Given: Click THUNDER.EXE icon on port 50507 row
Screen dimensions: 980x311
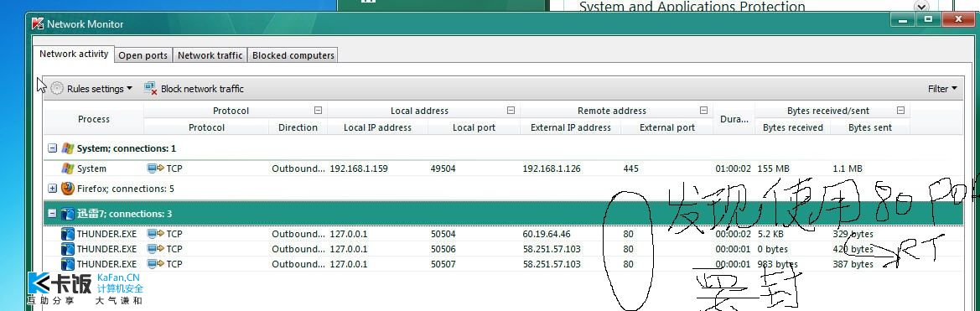Looking at the screenshot, I should pos(68,264).
